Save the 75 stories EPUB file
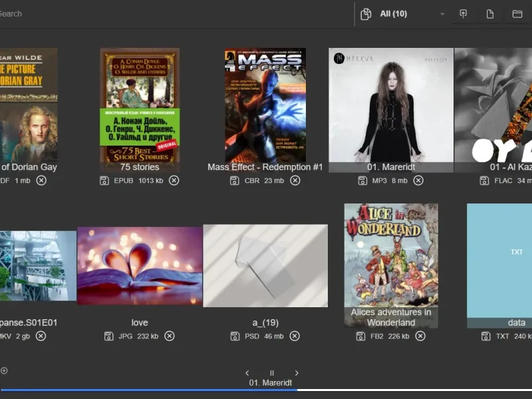Viewport: 532px width, 399px height. point(104,180)
